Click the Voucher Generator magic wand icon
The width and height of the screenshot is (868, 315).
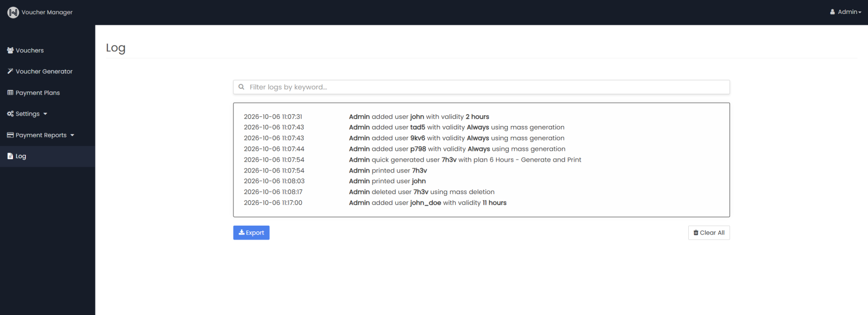(10, 71)
